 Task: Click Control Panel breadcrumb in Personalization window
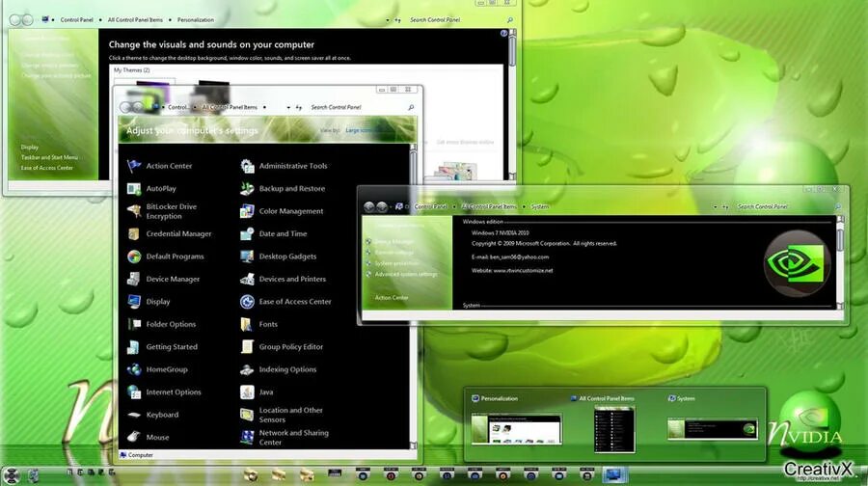[76, 20]
